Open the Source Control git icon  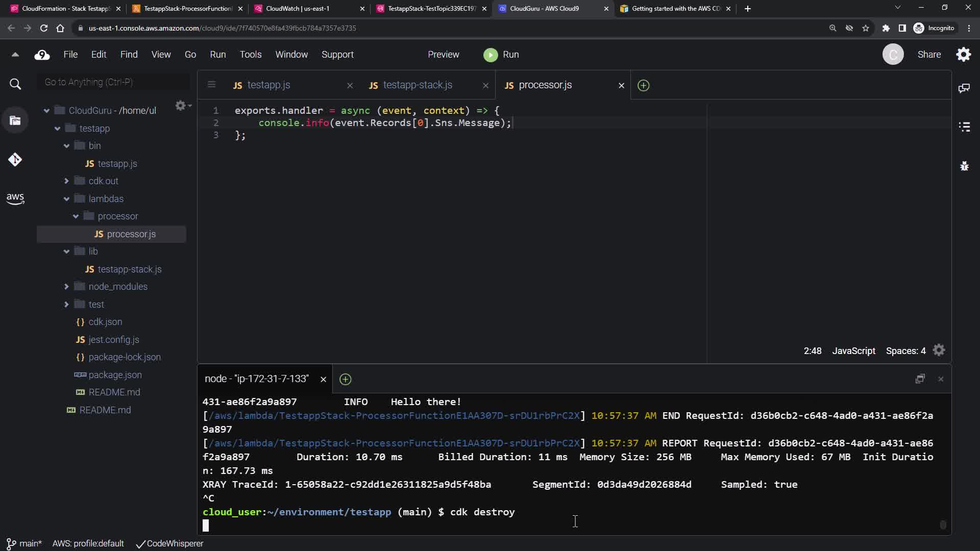pos(15,160)
